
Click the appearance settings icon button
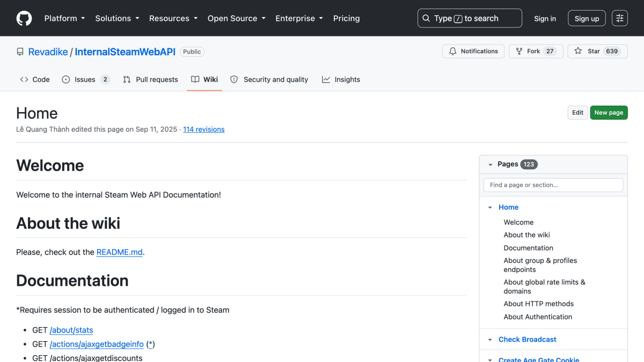pyautogui.click(x=620, y=18)
